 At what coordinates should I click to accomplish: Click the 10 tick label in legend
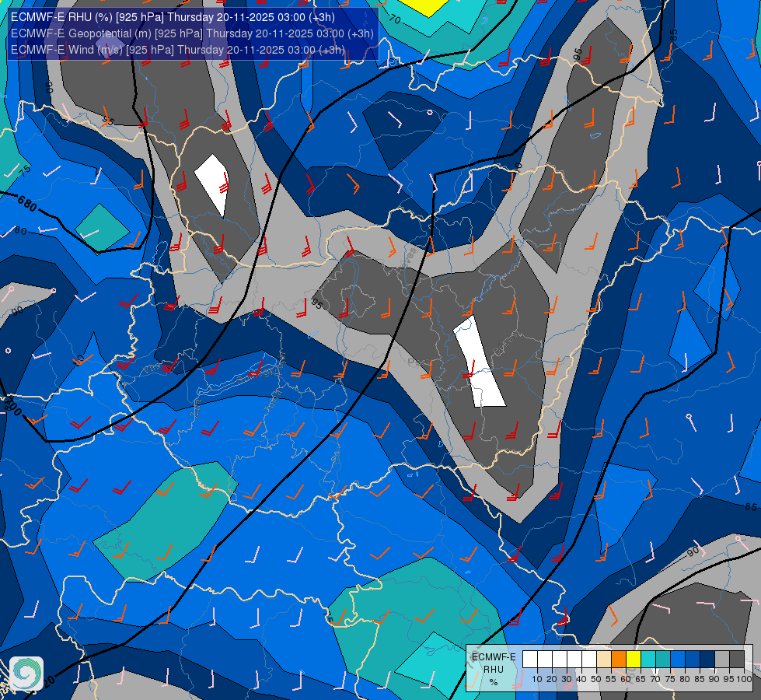click(x=537, y=679)
